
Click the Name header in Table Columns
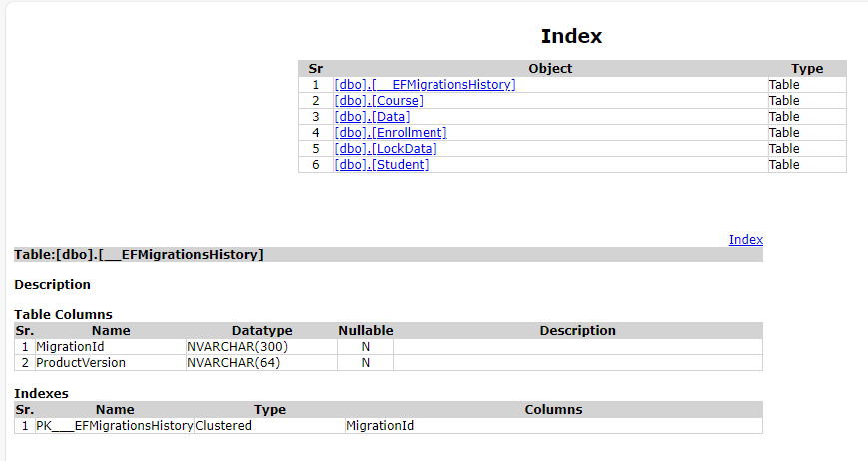(111, 331)
